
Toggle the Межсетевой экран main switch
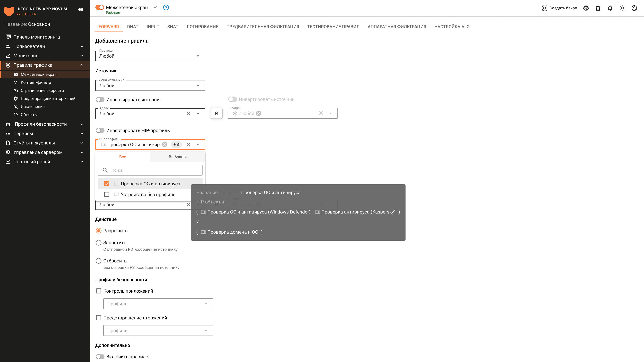pos(100,8)
